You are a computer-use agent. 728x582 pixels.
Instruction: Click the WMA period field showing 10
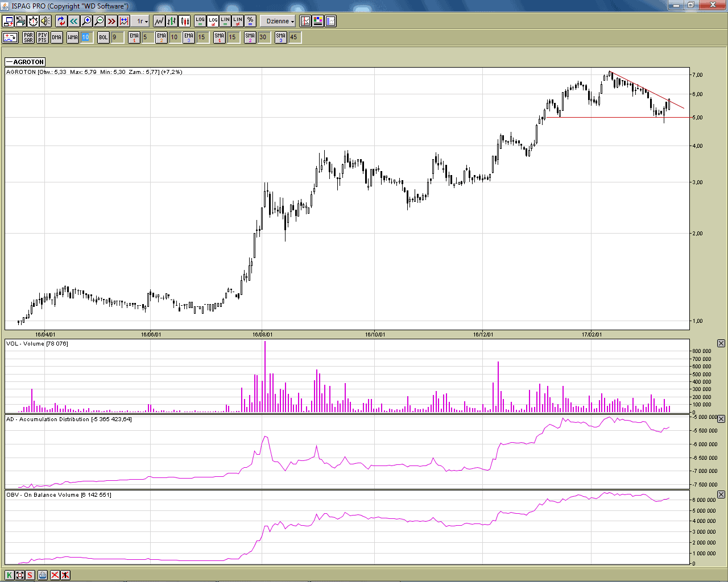point(85,38)
